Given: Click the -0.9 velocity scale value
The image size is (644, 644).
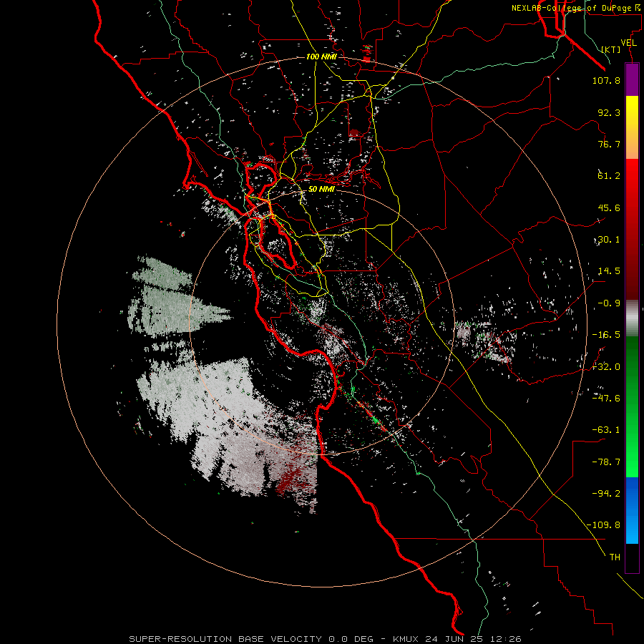Looking at the screenshot, I should [x=609, y=303].
